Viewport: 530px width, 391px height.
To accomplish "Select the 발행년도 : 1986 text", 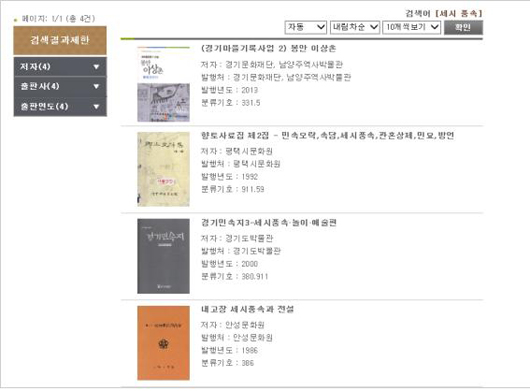I will point(229,350).
